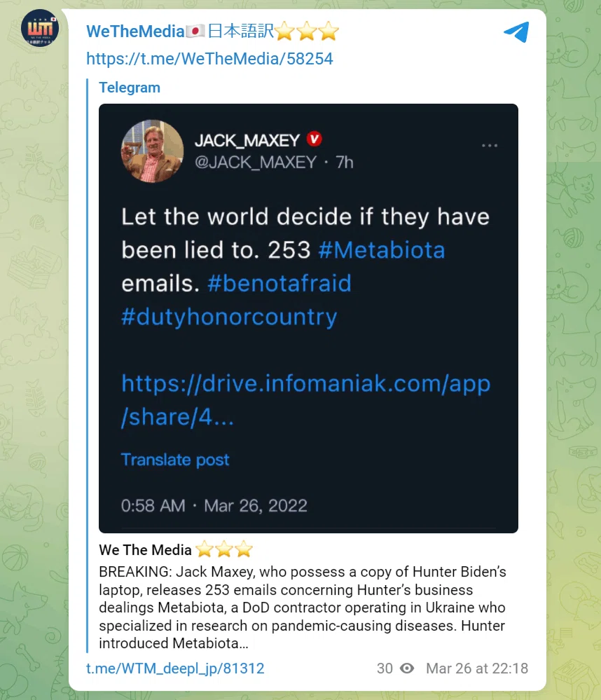Screen dimensions: 601x700
Task: Click the #dutyhonorcountry hashtag
Action: pos(229,317)
